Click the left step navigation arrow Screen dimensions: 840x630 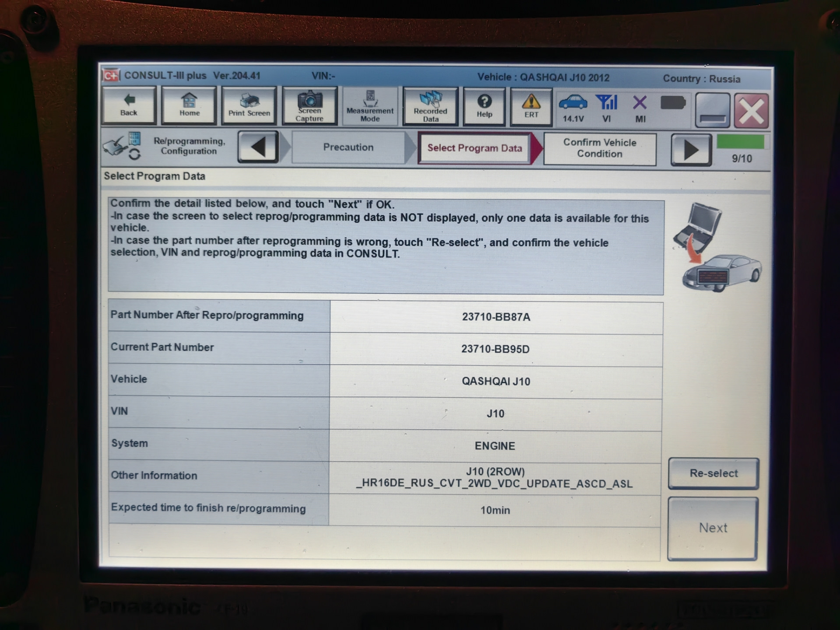coord(257,148)
